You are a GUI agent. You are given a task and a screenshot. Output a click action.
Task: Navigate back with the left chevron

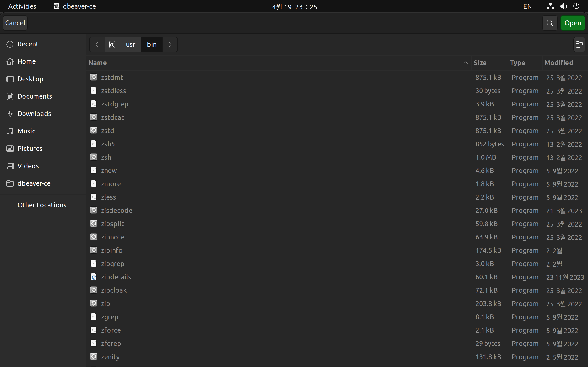coord(97,44)
